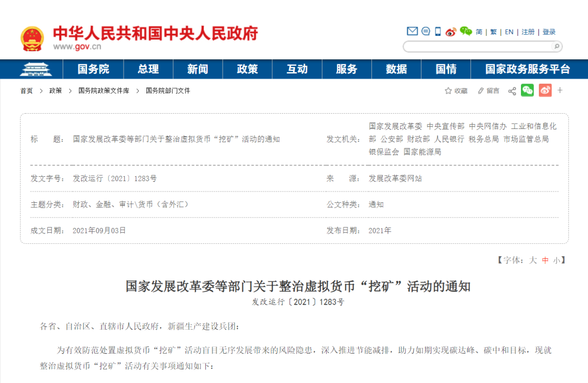
Task: Click the share nodes icon
Action: (512, 91)
